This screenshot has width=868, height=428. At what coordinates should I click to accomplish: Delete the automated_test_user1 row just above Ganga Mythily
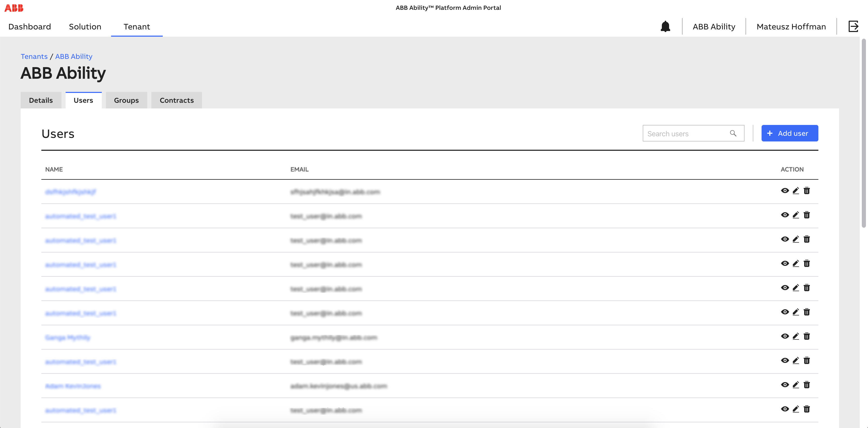pyautogui.click(x=807, y=312)
